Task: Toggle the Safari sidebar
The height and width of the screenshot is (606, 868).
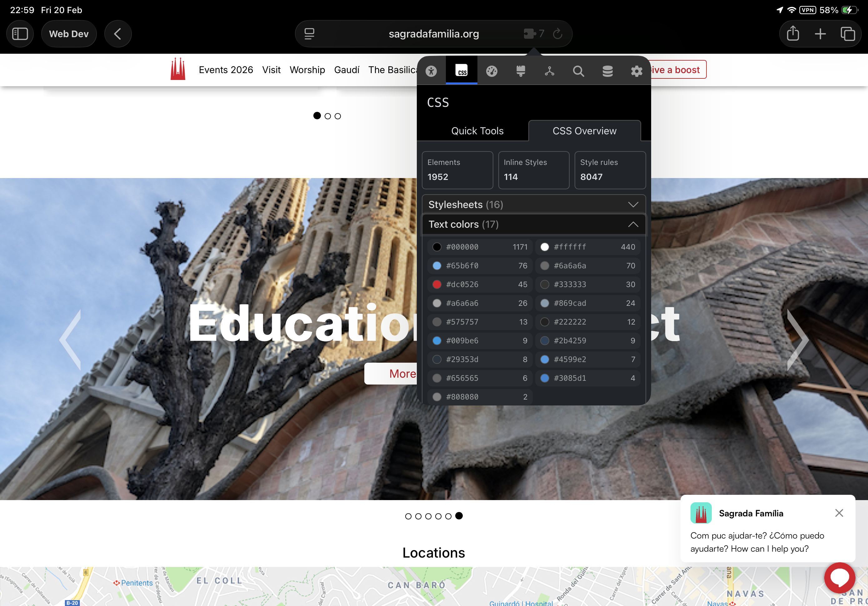Action: coord(20,34)
